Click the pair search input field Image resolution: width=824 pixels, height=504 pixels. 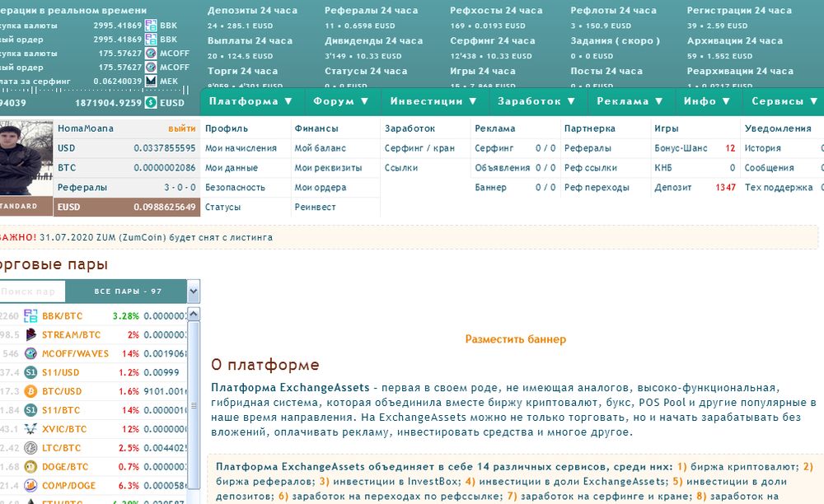tap(32, 291)
